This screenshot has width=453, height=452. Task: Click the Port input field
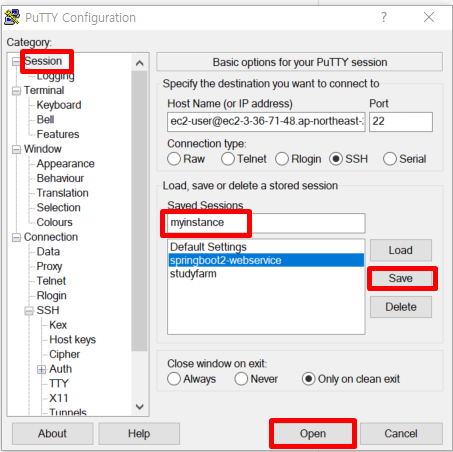tap(401, 122)
